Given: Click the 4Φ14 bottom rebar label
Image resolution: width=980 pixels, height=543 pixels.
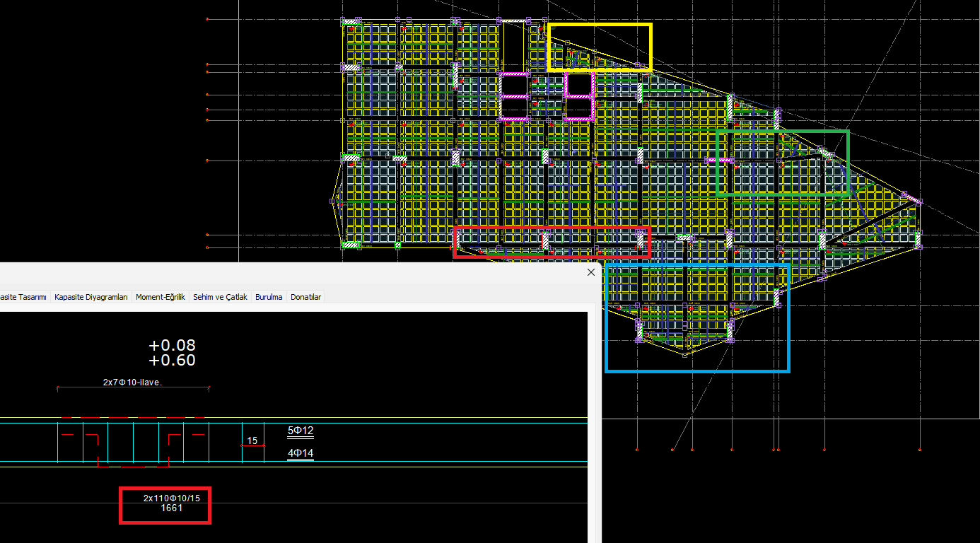Looking at the screenshot, I should coord(300,453).
